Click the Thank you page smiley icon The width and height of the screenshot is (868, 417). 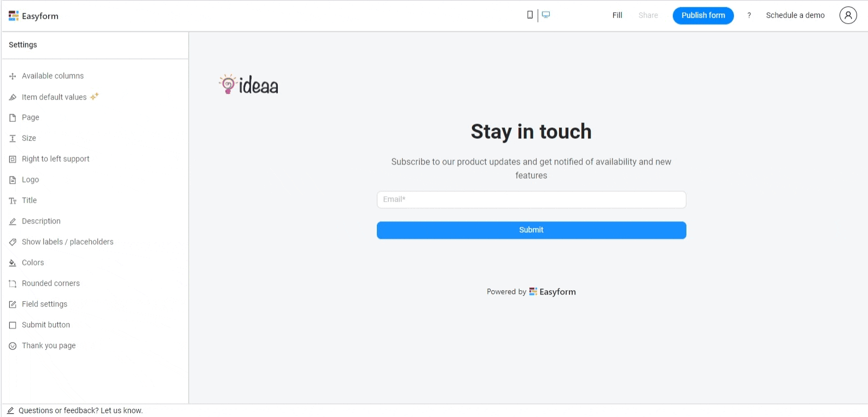click(x=13, y=346)
